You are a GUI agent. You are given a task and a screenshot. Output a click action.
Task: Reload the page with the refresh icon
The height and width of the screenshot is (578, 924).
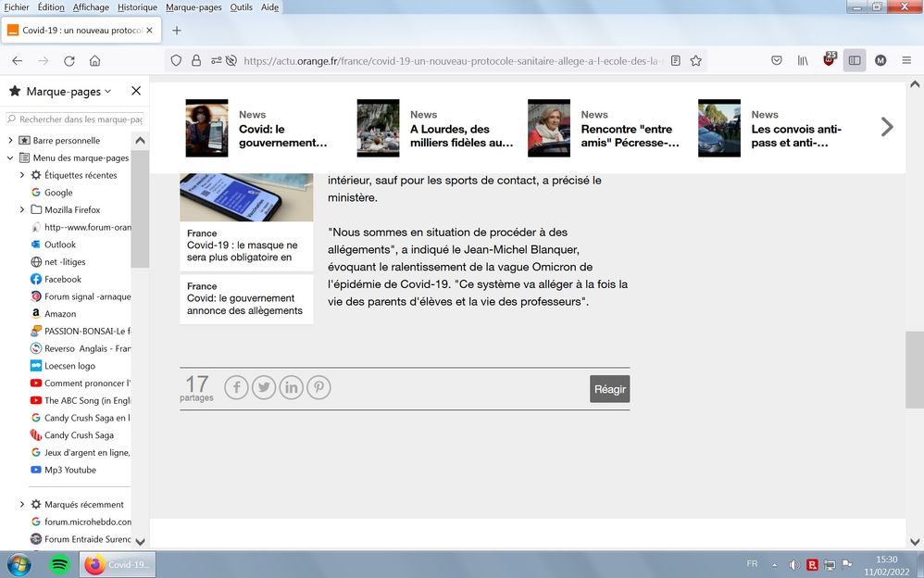point(69,61)
